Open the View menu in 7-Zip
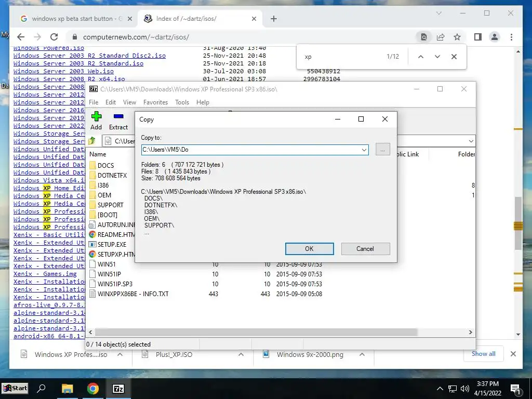532x399 pixels. 129,102
